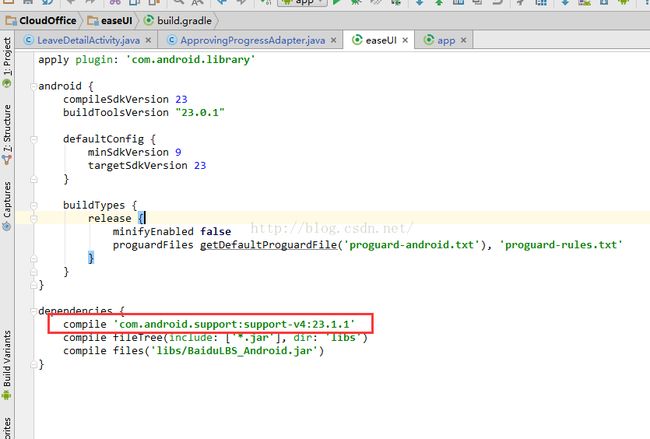
Task: Close the ApprovingProgressAdapter.java tab
Action: (x=333, y=40)
